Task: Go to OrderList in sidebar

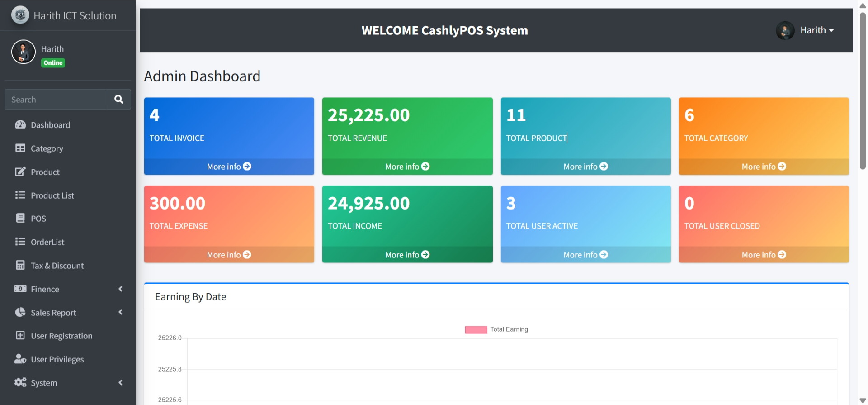Action: [x=47, y=242]
